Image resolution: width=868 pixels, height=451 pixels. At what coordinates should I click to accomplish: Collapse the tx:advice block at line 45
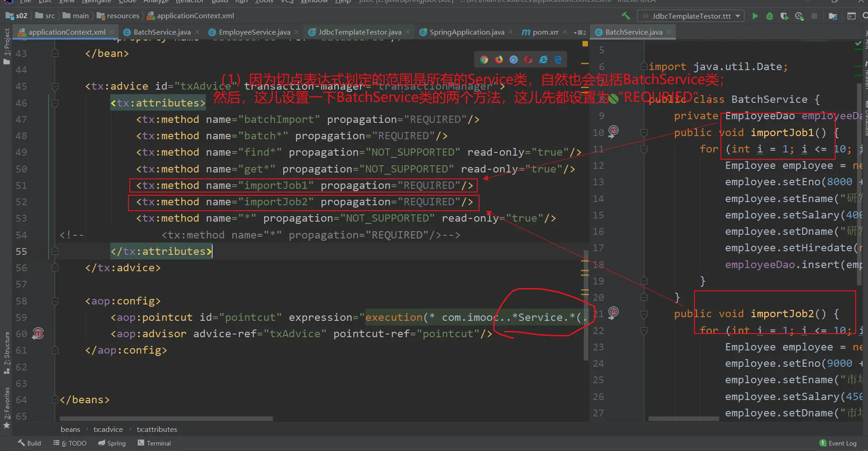coord(55,86)
